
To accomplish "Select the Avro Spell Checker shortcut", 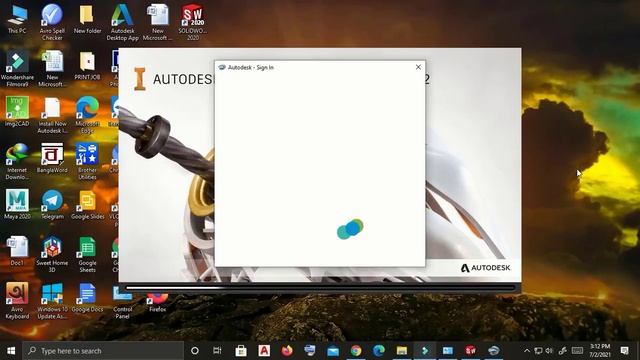I will tap(52, 22).
